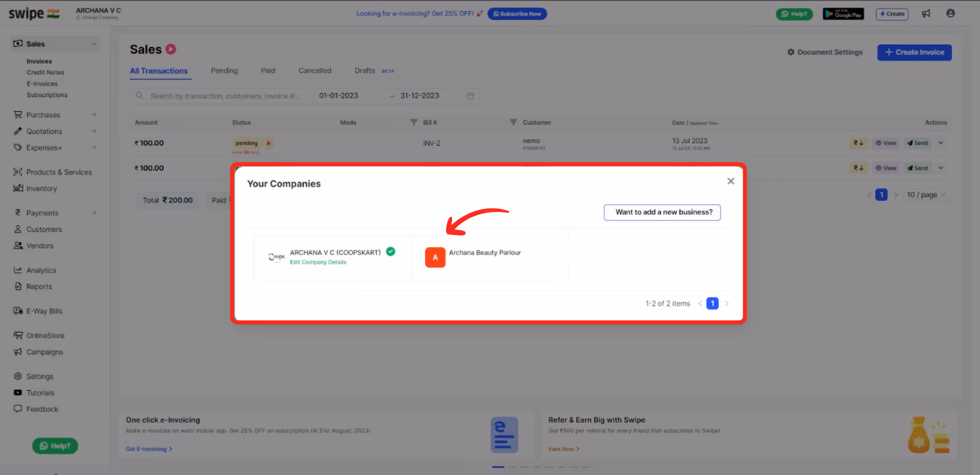The height and width of the screenshot is (475, 980).
Task: Open Credit Notes in sidebar
Action: point(45,73)
